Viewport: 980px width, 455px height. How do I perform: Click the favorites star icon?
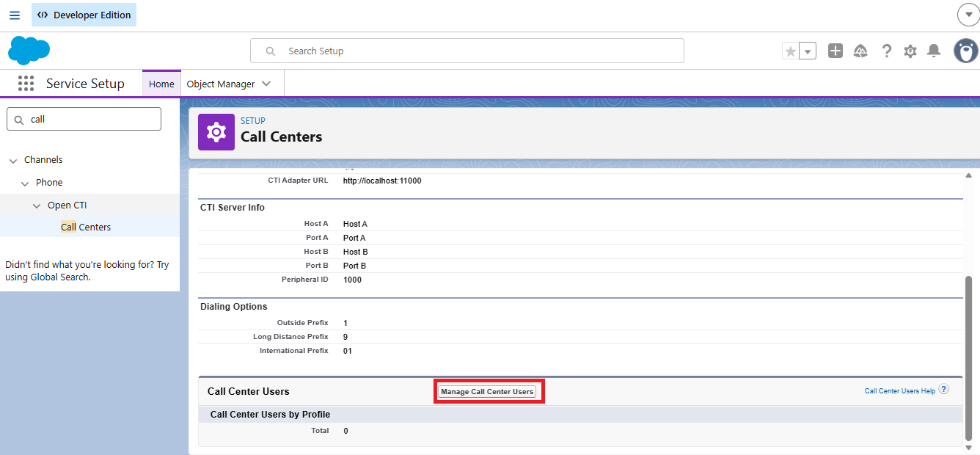click(x=790, y=51)
